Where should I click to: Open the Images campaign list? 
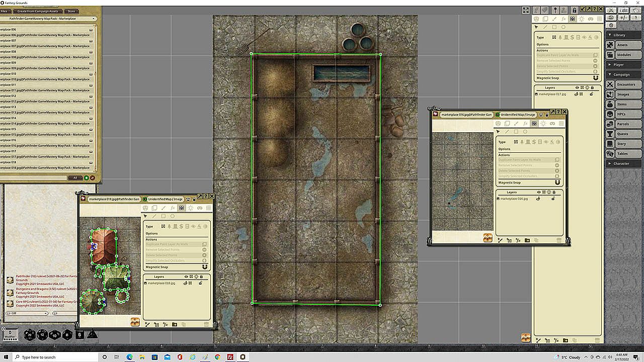coord(628,95)
